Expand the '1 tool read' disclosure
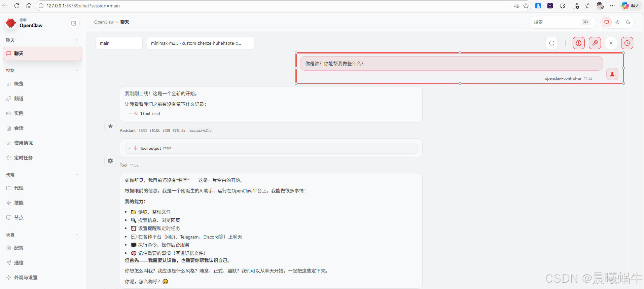This screenshot has width=644, height=289. (145, 114)
